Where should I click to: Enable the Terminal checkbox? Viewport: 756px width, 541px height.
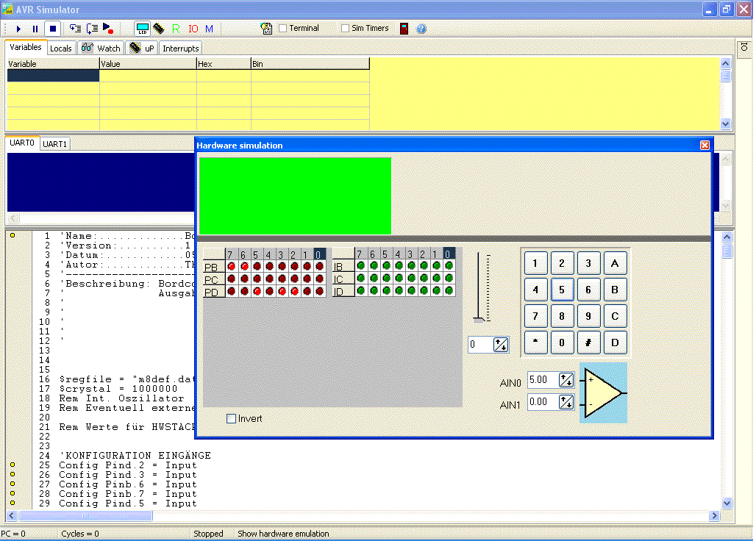coord(283,29)
